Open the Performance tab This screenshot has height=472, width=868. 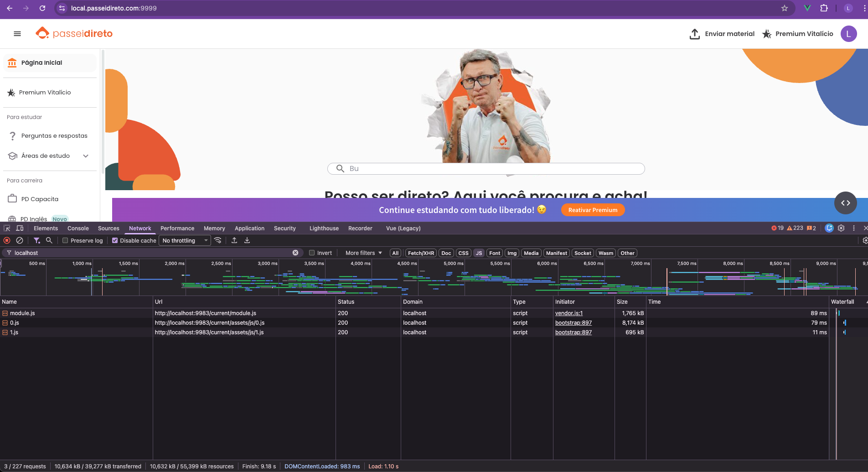(x=177, y=228)
